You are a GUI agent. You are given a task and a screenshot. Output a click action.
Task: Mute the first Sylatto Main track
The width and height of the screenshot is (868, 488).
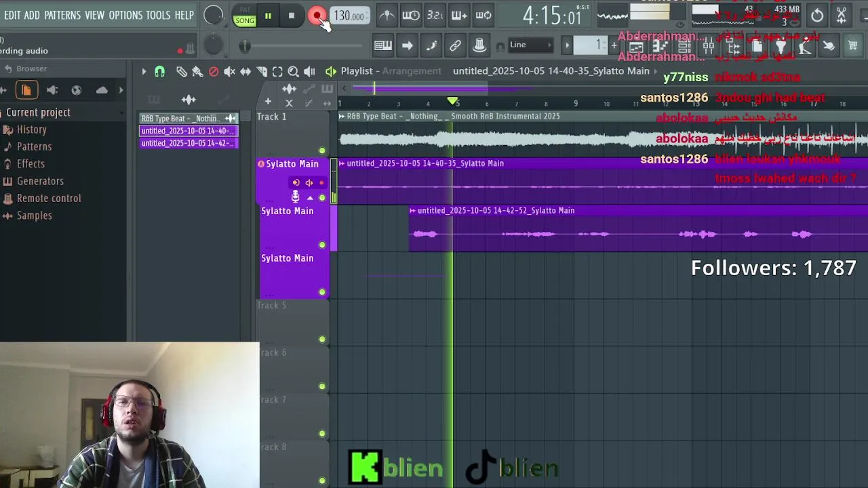pyautogui.click(x=322, y=198)
